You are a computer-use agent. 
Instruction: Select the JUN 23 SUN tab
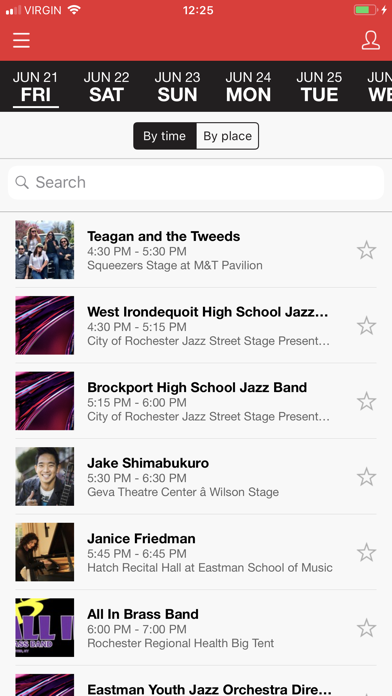coord(177,87)
